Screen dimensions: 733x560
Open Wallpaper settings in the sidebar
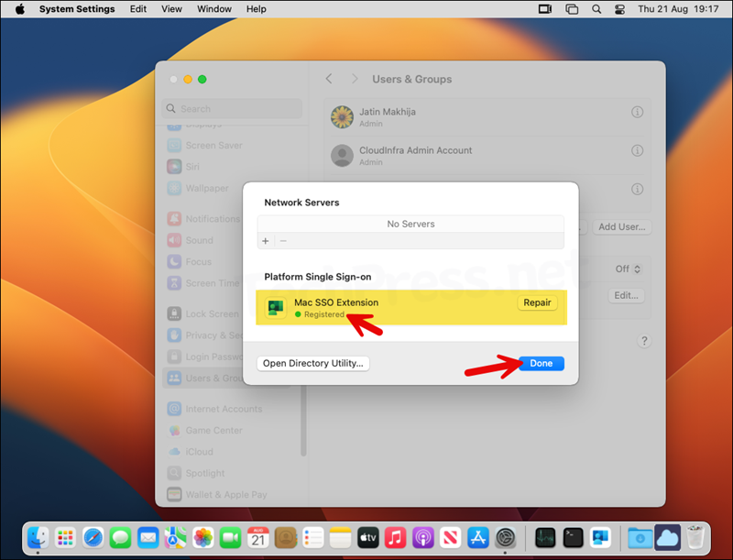[x=198, y=189]
